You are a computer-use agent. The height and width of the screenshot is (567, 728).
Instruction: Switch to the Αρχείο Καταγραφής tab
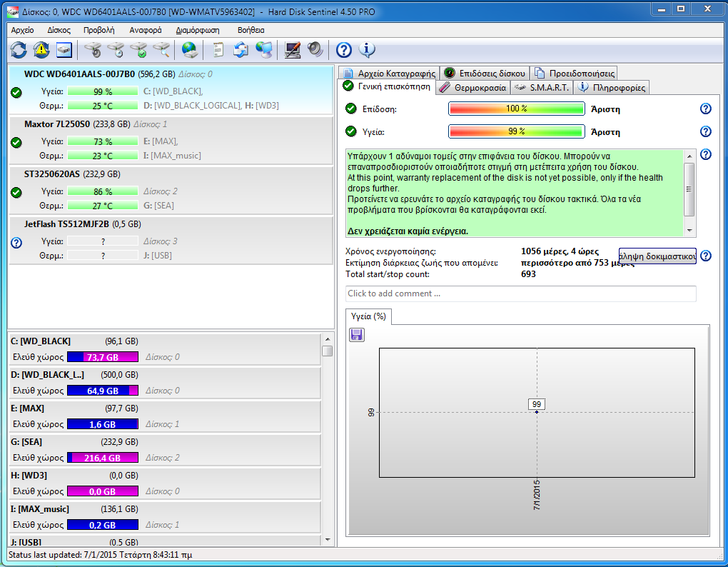click(389, 74)
